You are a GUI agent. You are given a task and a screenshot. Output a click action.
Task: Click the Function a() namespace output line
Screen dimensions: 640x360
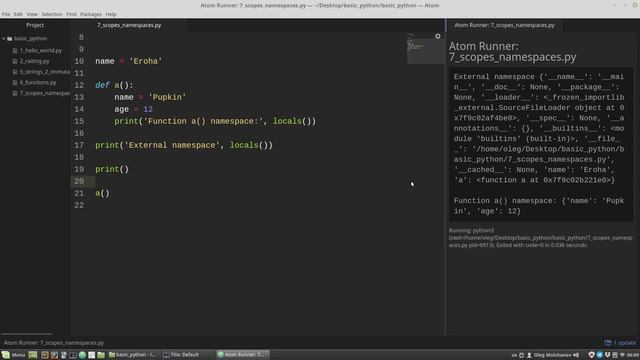tap(539, 206)
